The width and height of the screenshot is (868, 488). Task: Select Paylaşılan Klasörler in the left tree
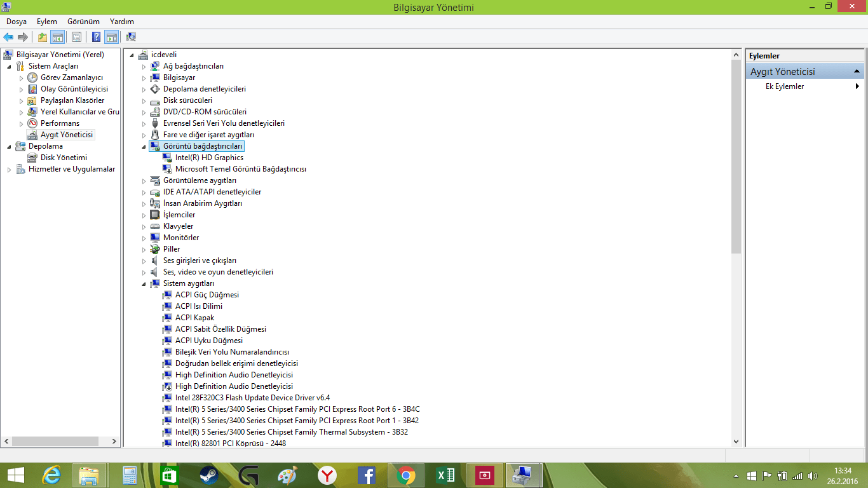(72, 100)
